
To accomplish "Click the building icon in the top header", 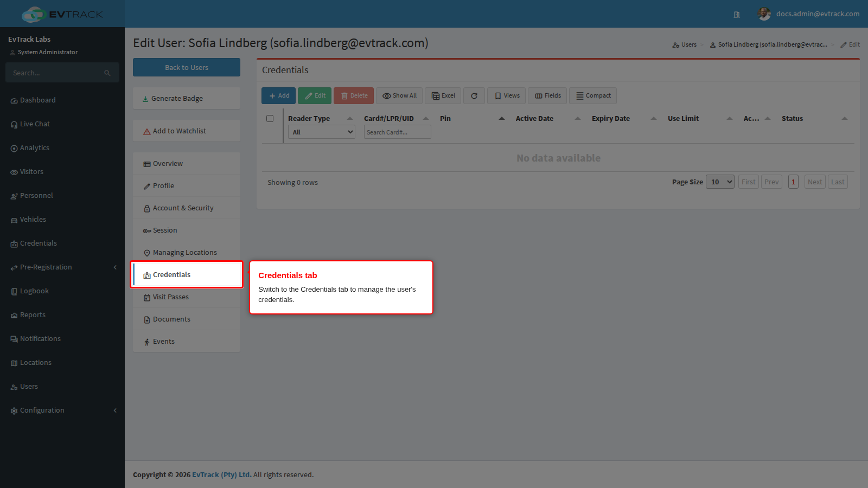I will (737, 15).
